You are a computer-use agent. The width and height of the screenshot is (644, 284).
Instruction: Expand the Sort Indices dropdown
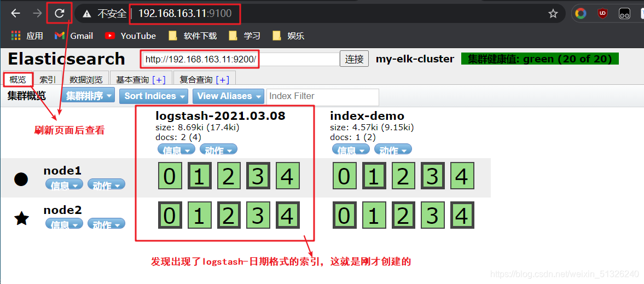(154, 96)
